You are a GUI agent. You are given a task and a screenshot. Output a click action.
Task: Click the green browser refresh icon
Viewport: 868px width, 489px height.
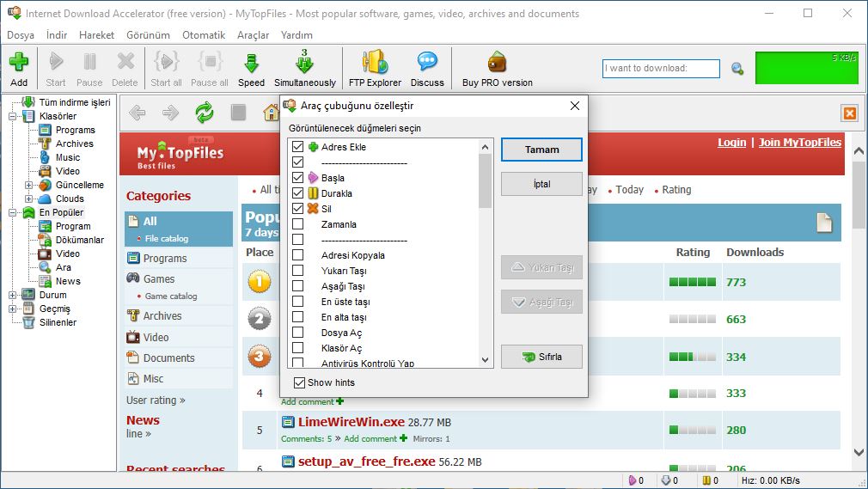(x=205, y=113)
